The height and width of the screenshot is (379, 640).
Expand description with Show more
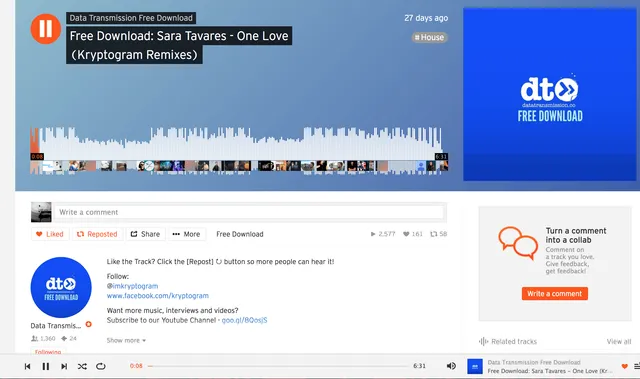(x=126, y=340)
